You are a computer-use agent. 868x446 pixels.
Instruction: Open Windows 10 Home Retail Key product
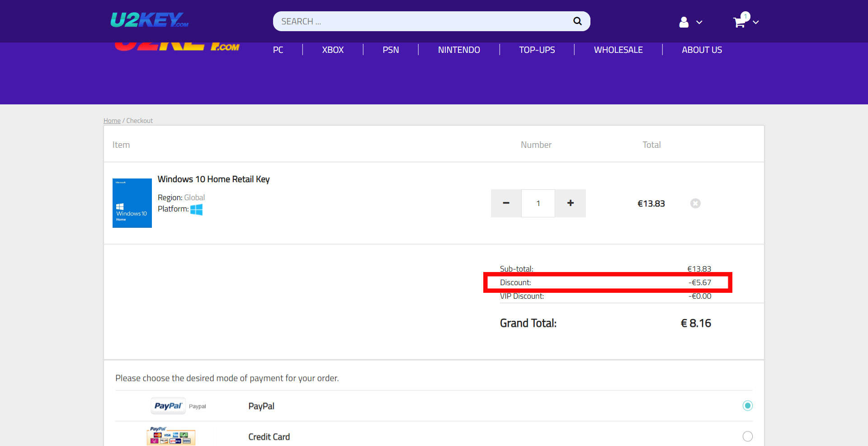coord(213,179)
